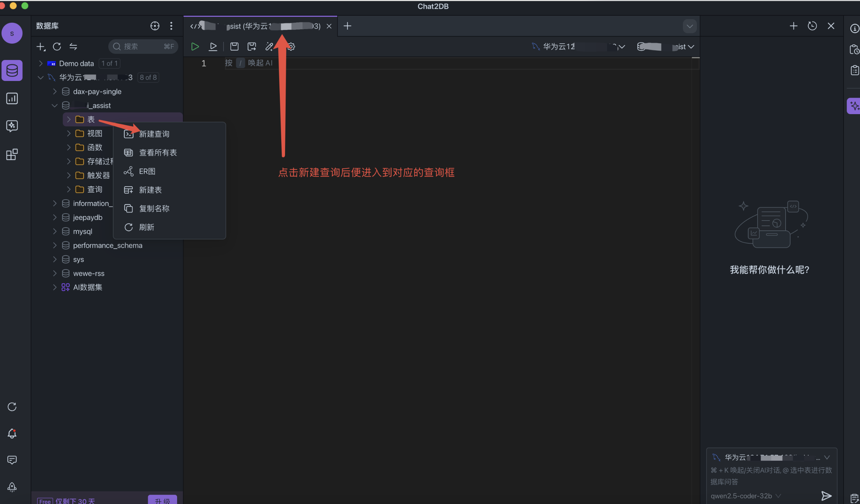Expand the 视图 folder
Viewport: 860px width, 504px height.
click(x=68, y=133)
